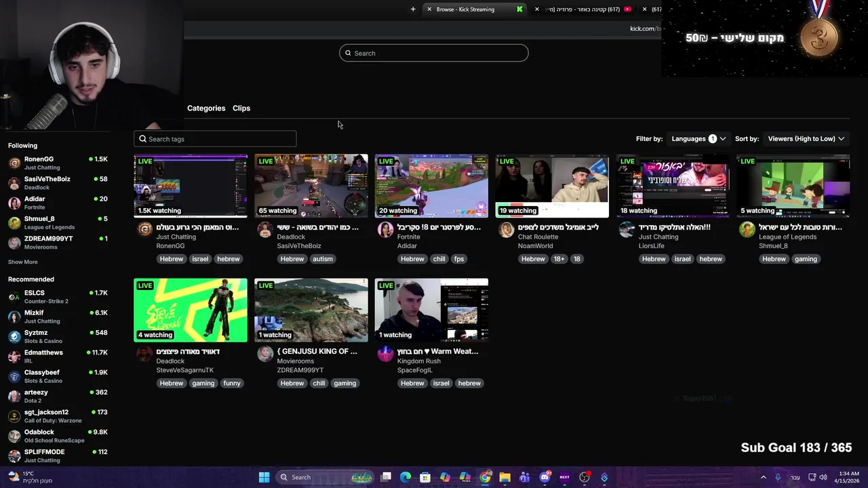
Task: Open OBS Studio from taskbar
Action: [x=585, y=477]
